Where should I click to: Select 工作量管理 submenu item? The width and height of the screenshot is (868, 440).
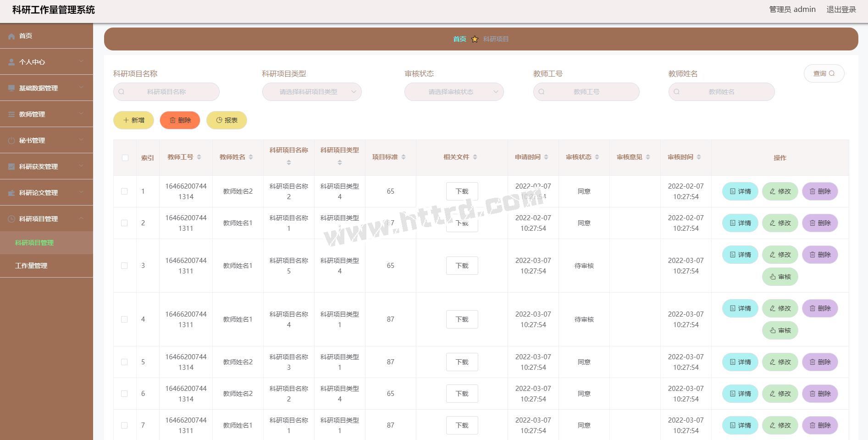click(x=46, y=266)
